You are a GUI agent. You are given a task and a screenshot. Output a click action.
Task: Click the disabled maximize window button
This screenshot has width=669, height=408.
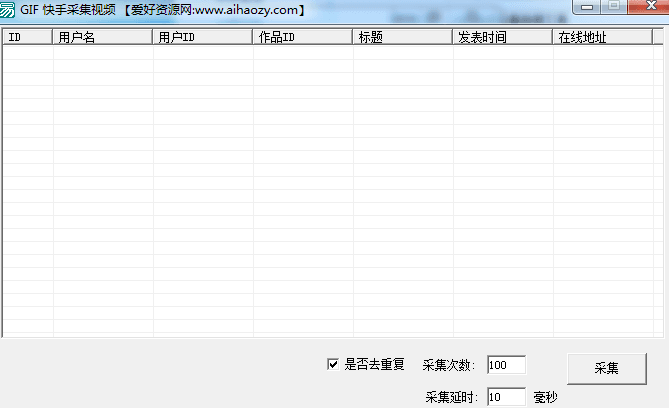tap(612, 6)
